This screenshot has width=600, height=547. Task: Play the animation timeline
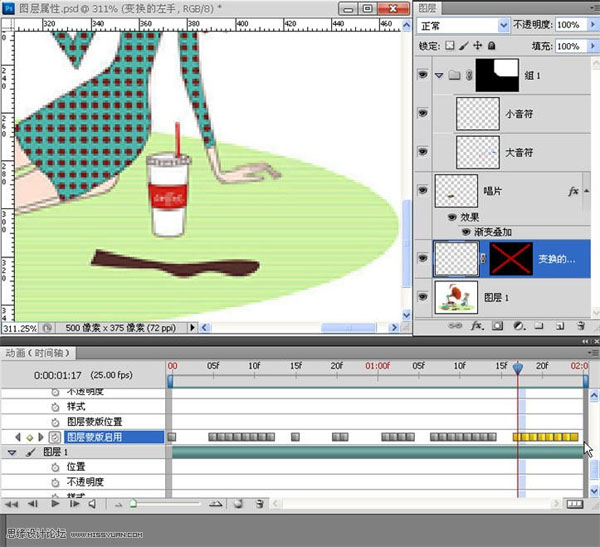pos(55,504)
